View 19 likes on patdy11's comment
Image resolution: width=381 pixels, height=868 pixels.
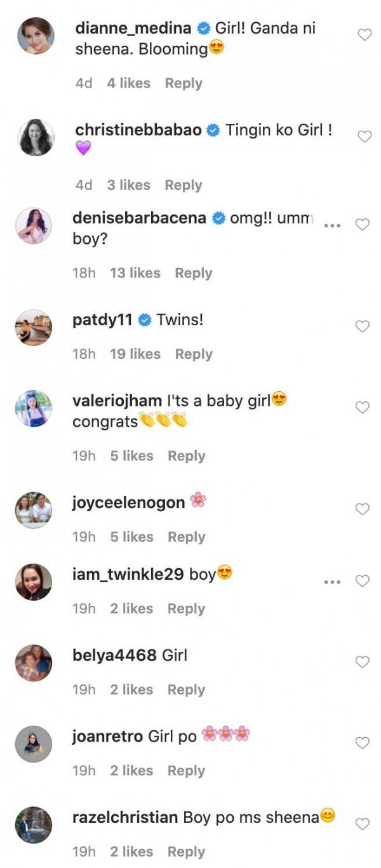point(135,354)
